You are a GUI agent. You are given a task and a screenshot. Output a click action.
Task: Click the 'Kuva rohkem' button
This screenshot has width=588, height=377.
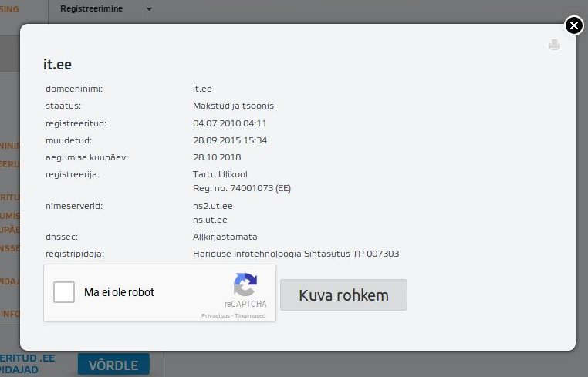[x=343, y=295]
